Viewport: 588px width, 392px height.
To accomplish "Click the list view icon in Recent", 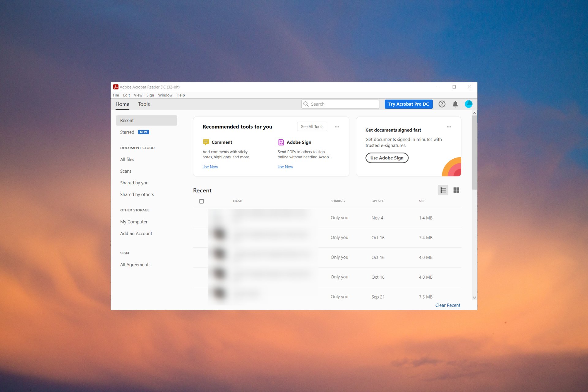I will coord(443,190).
